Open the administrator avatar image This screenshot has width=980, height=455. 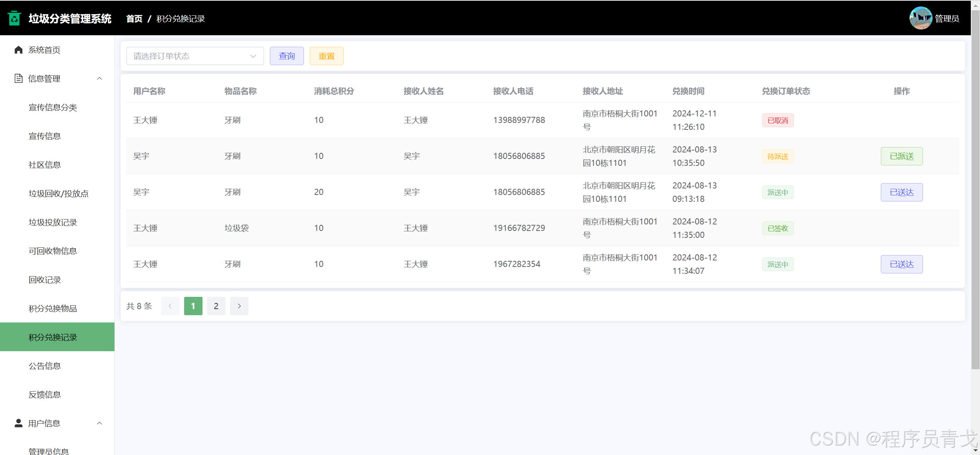[x=920, y=18]
